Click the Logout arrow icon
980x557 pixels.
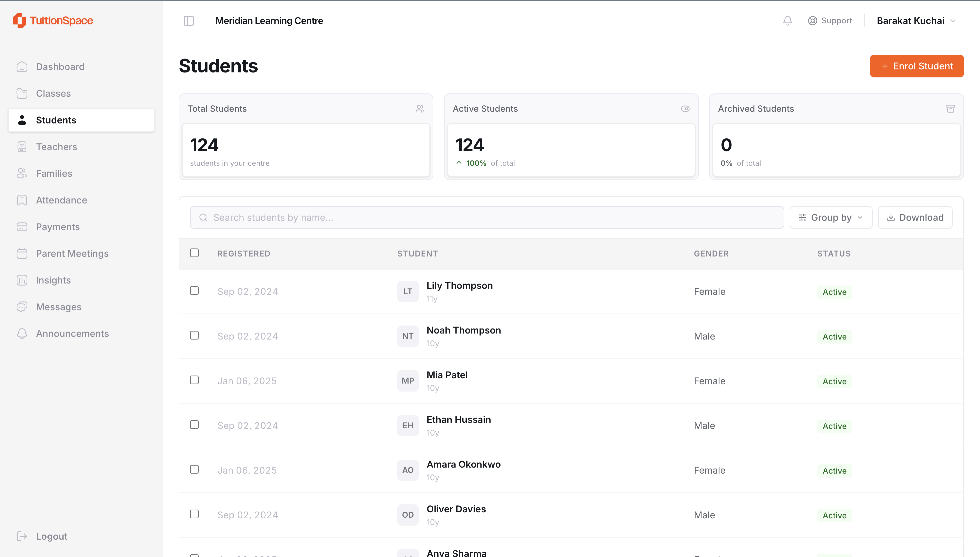point(22,536)
